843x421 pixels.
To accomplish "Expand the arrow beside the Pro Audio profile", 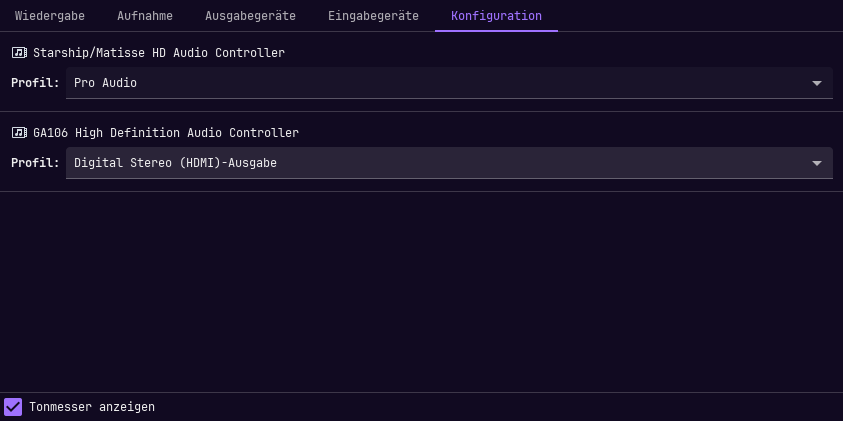I will 817,83.
